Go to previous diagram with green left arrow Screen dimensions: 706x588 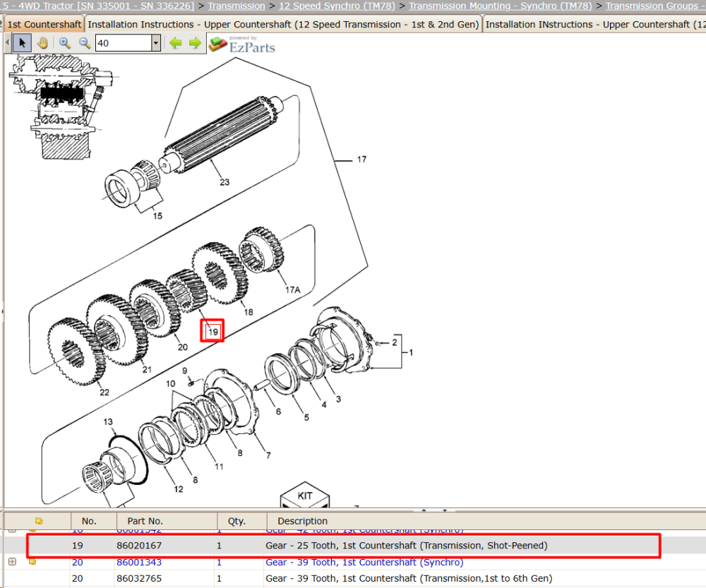point(175,43)
